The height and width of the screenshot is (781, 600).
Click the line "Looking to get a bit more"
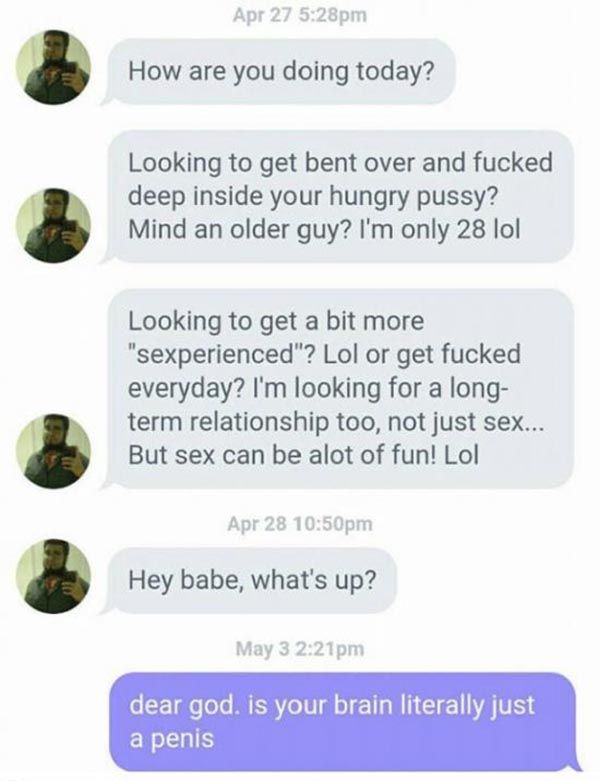click(x=276, y=321)
